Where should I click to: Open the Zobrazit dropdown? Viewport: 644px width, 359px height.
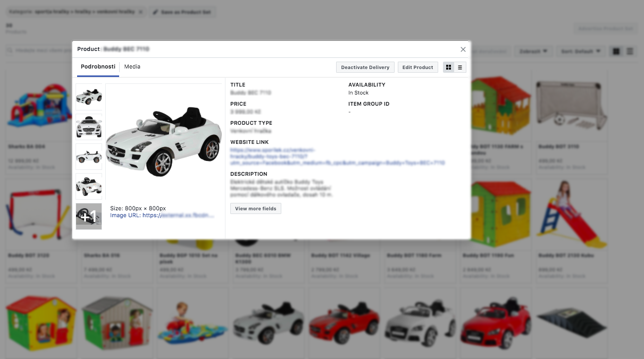(x=532, y=52)
